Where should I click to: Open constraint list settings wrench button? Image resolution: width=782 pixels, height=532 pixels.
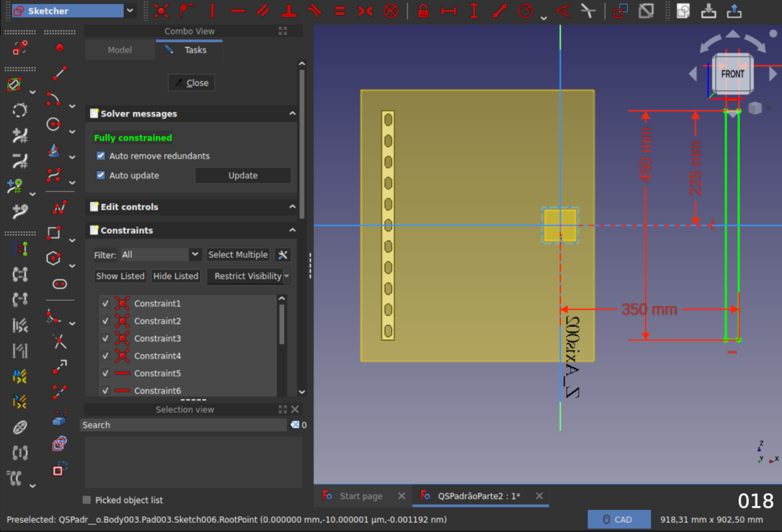click(x=282, y=255)
